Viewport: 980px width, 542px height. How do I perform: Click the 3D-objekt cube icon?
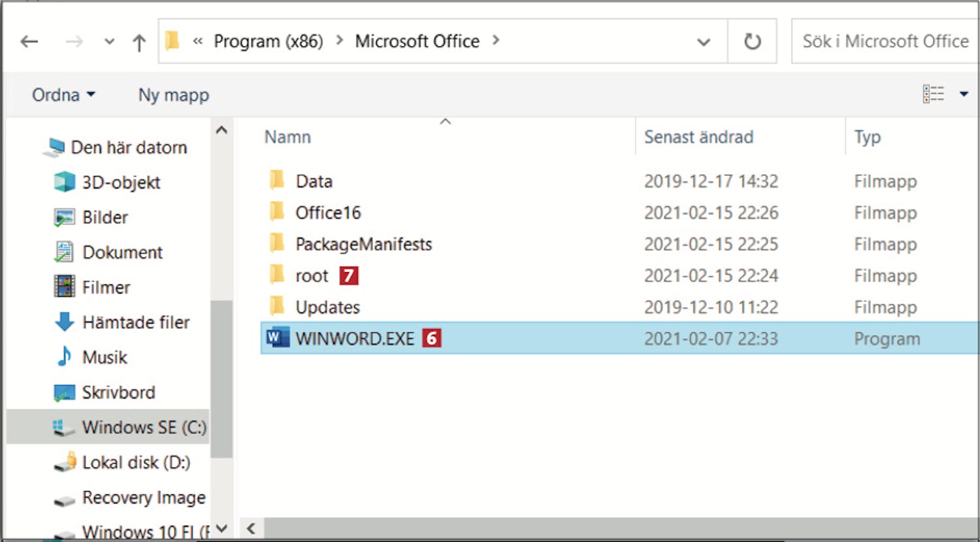(x=65, y=182)
